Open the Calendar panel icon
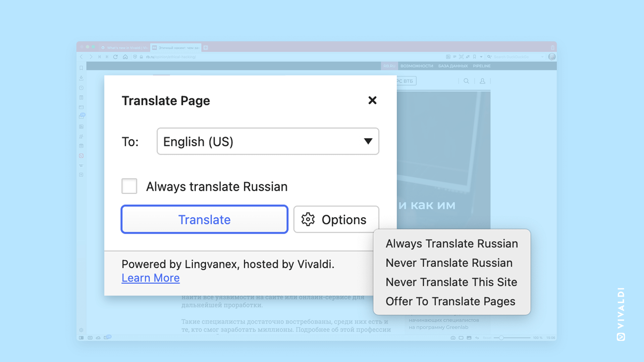 [x=81, y=146]
